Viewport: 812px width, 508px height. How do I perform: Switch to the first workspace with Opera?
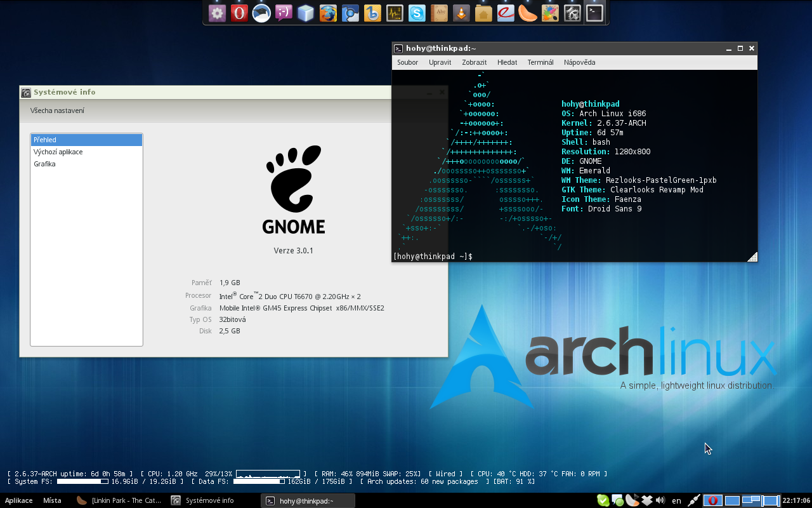click(713, 500)
